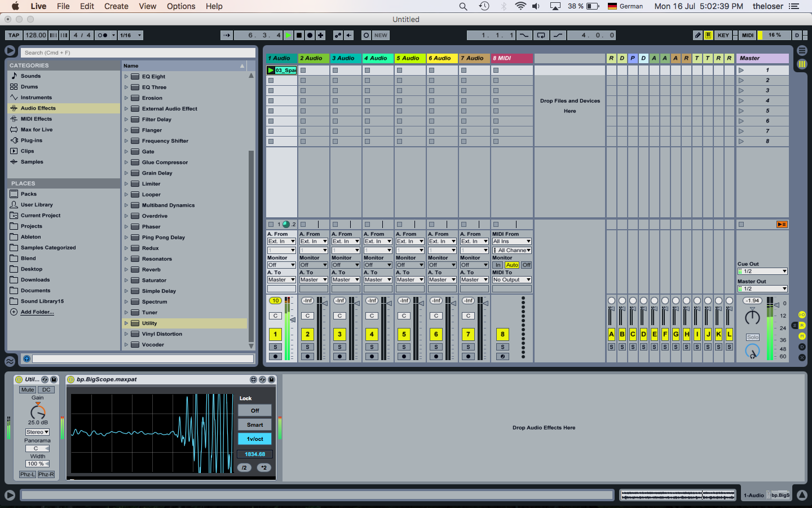Screen dimensions: 812x508
Task: Toggle the Computer MIDI Keyboard icon
Action: pos(708,35)
